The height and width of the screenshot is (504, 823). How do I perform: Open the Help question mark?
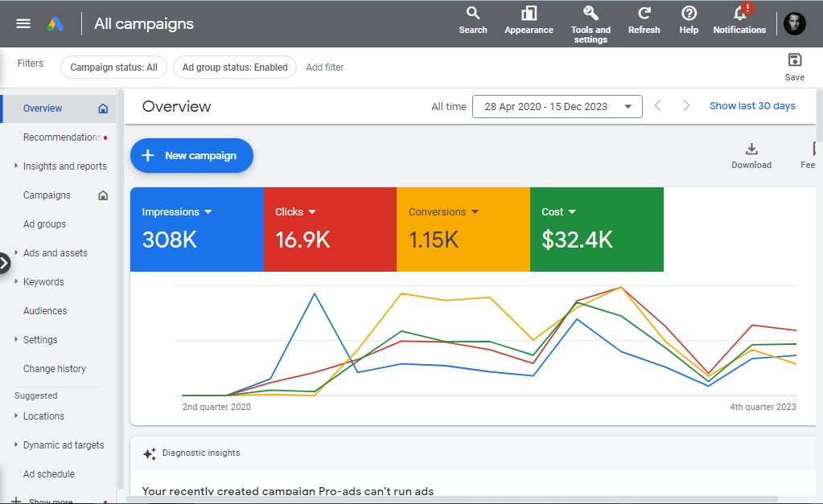(x=689, y=21)
